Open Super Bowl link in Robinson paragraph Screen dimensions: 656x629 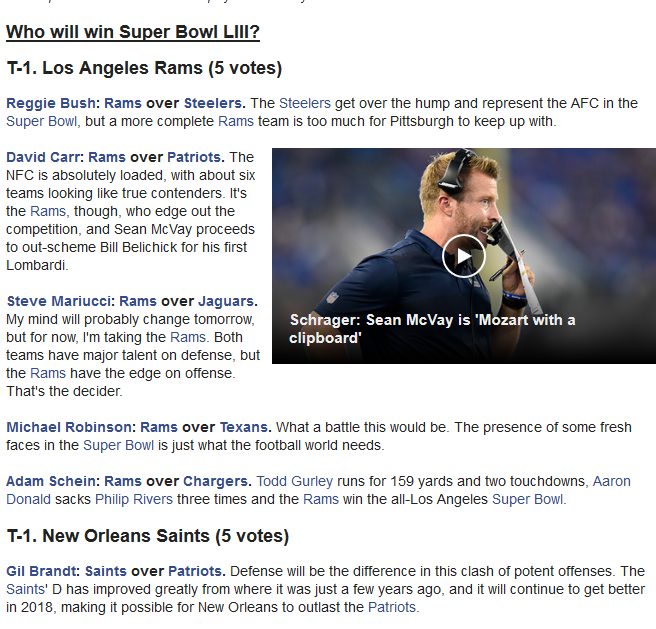tap(118, 445)
